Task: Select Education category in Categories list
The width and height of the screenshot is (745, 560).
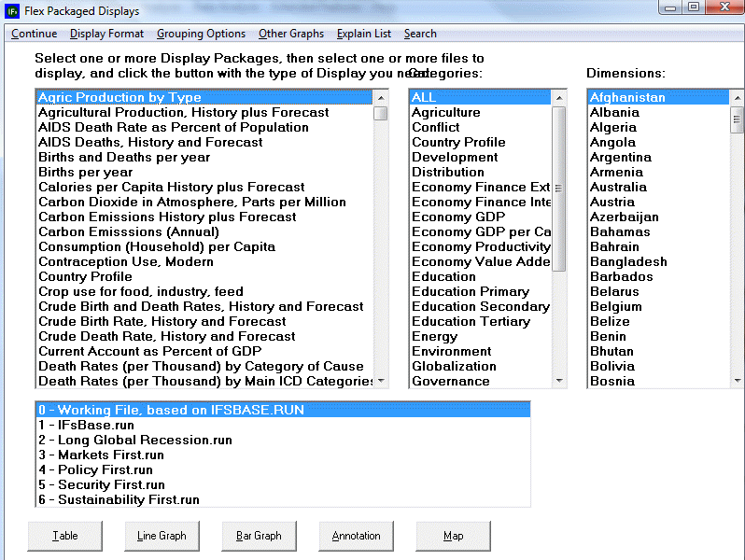Action: (443, 276)
